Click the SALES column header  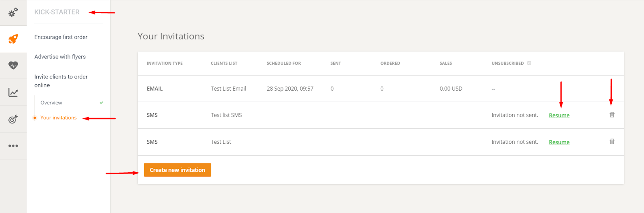446,63
